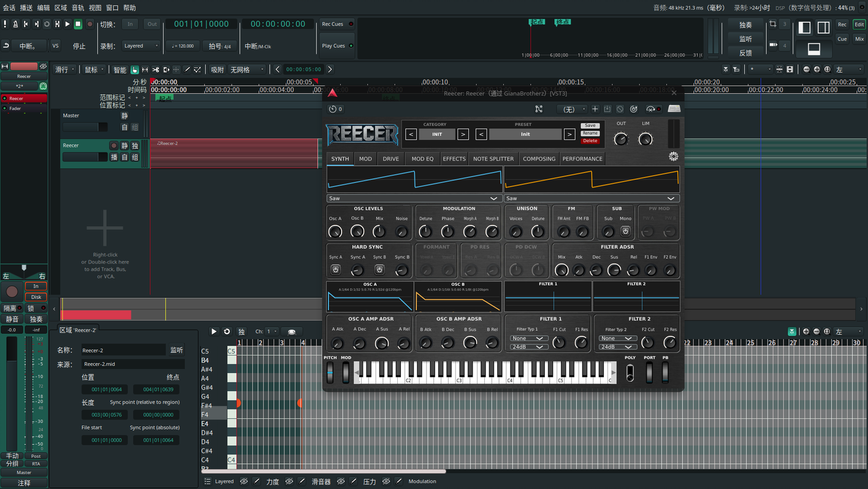This screenshot has height=489, width=868.
Task: Open the 视图 menu
Action: coord(95,8)
